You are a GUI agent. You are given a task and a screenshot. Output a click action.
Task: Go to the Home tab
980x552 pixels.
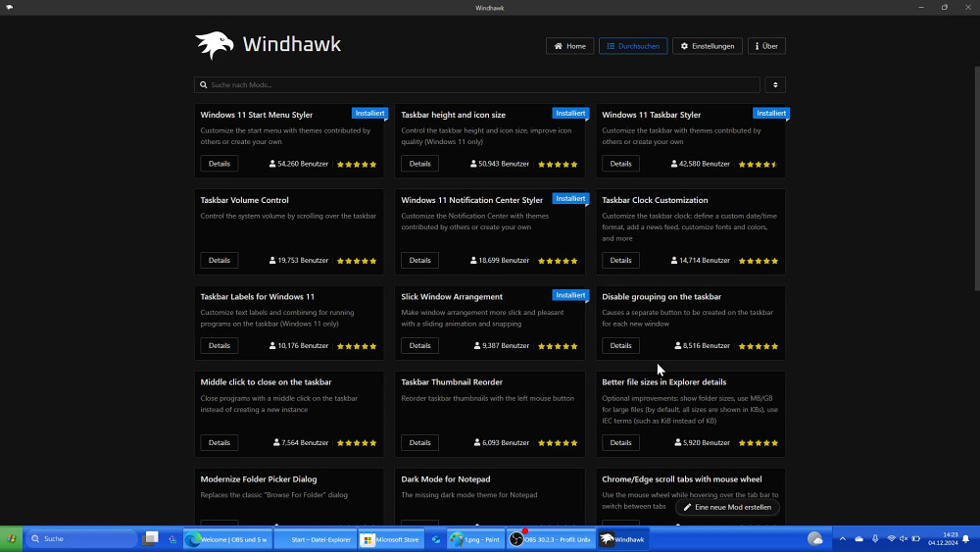tap(569, 46)
